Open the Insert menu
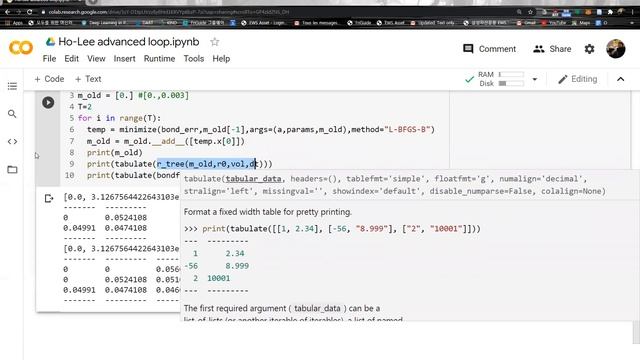640x360 pixels. [124, 59]
